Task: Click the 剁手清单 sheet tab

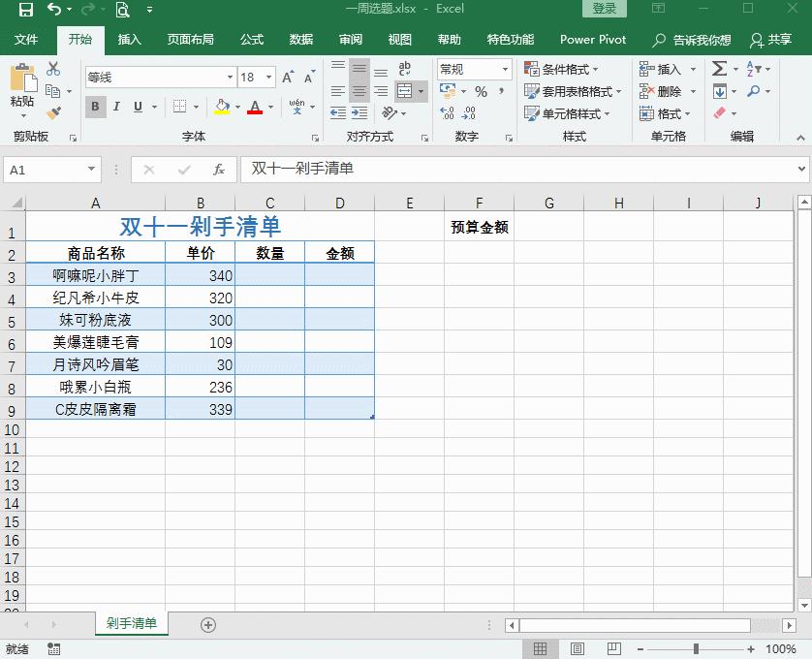Action: click(131, 625)
